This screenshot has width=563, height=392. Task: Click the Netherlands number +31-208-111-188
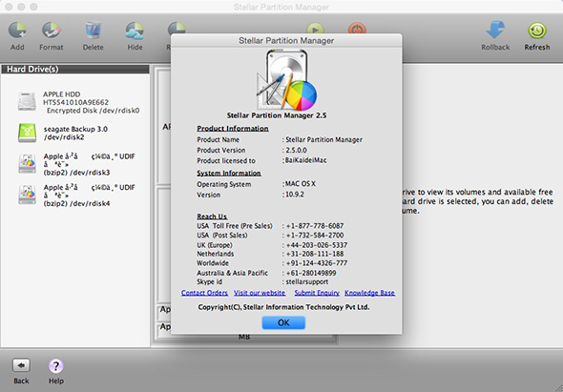[x=315, y=254]
